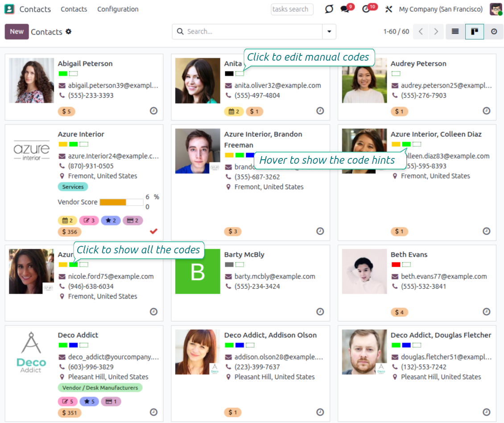Image resolution: width=504 pixels, height=423 pixels.
Task: Open the search options dropdown arrow
Action: click(x=329, y=32)
